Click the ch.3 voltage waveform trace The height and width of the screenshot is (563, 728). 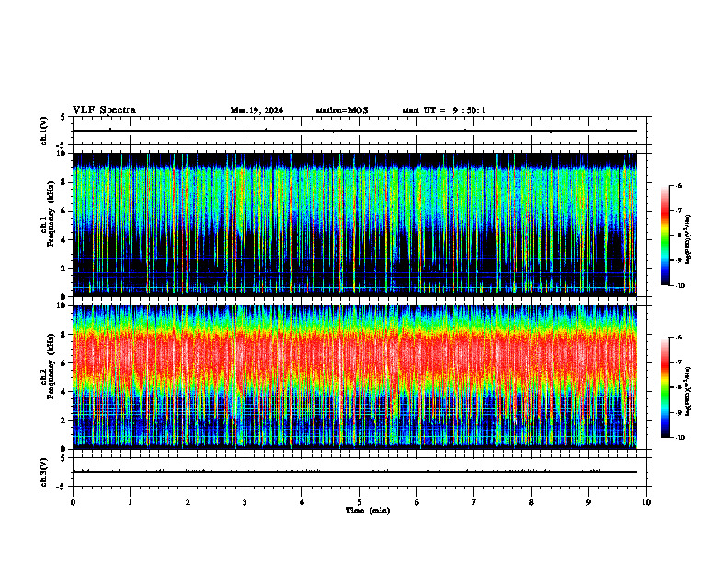pos(355,472)
